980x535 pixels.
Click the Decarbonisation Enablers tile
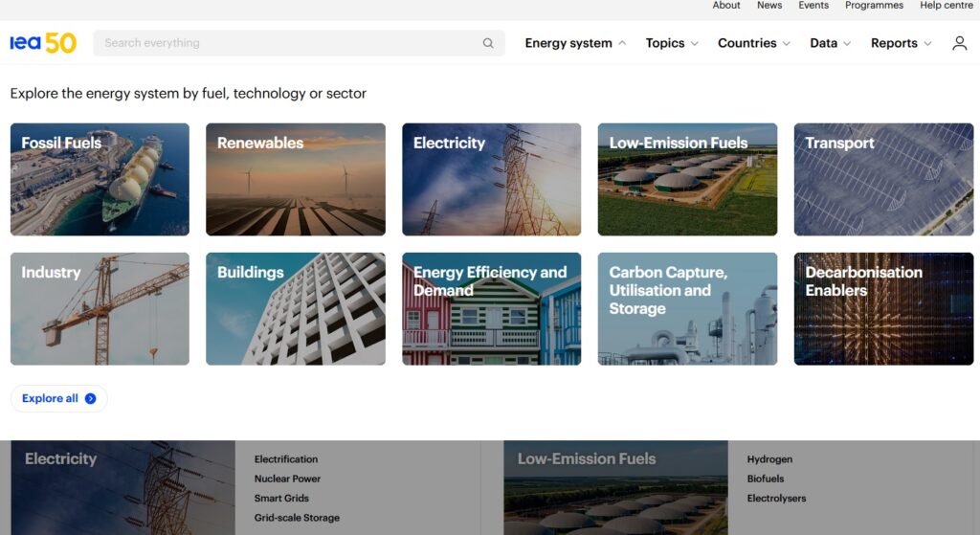tap(883, 308)
